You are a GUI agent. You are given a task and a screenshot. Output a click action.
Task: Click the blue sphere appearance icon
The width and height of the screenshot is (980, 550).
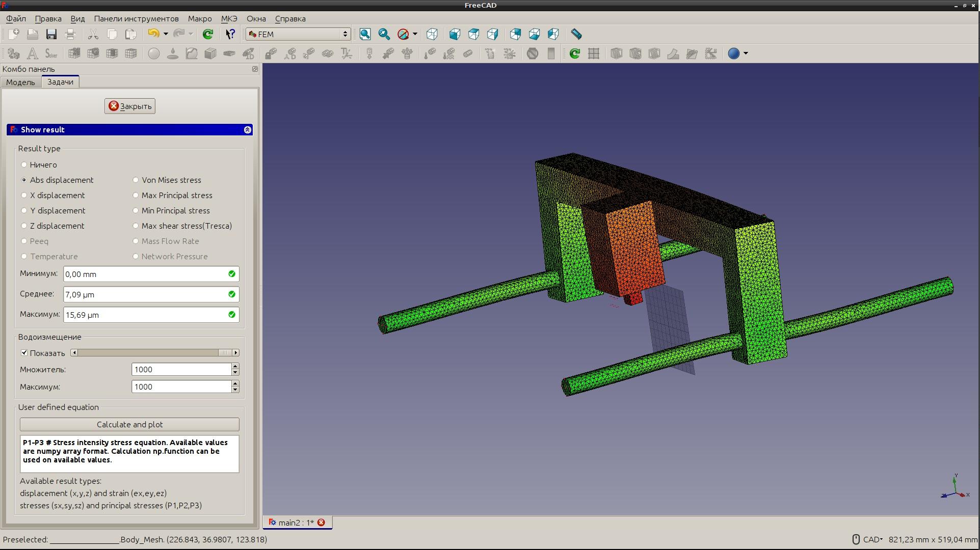tap(733, 53)
